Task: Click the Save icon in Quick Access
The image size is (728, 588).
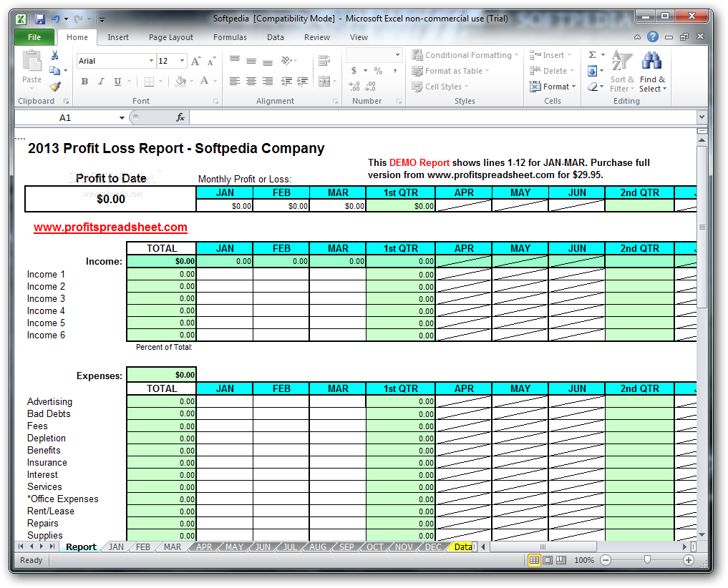Action: pyautogui.click(x=40, y=19)
